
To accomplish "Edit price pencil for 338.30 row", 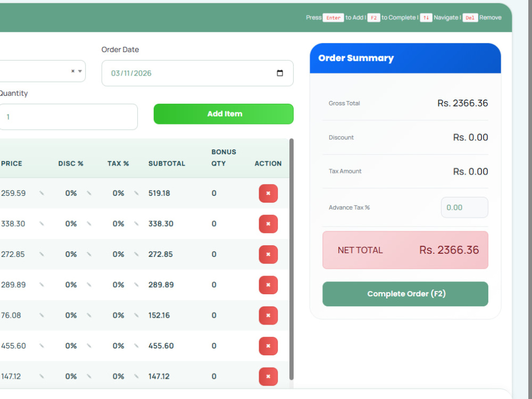I will click(41, 223).
